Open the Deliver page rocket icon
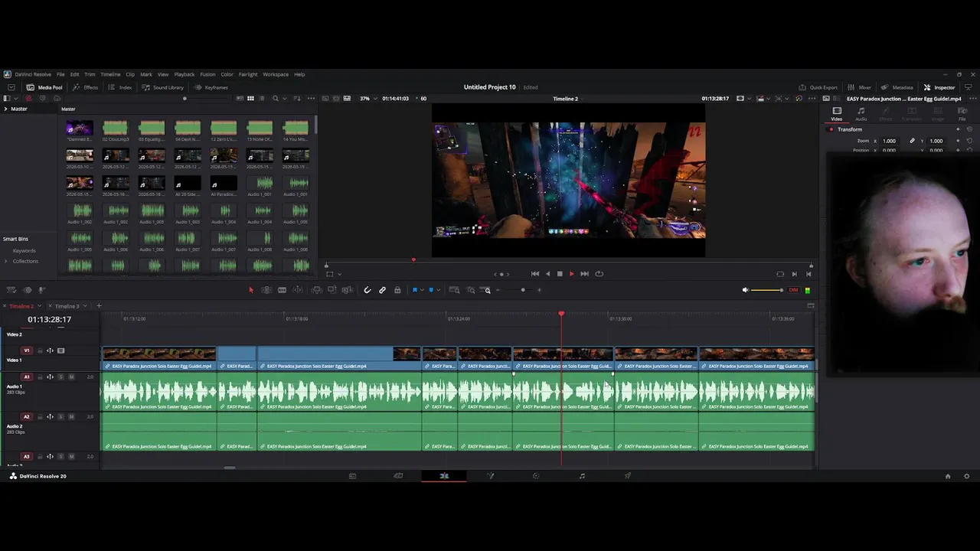Image resolution: width=980 pixels, height=551 pixels. [x=628, y=476]
